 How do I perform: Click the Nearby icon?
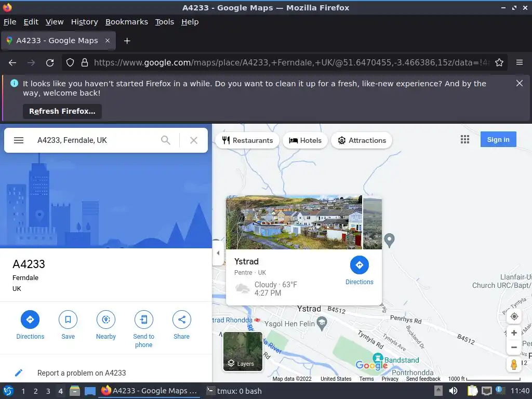click(106, 320)
